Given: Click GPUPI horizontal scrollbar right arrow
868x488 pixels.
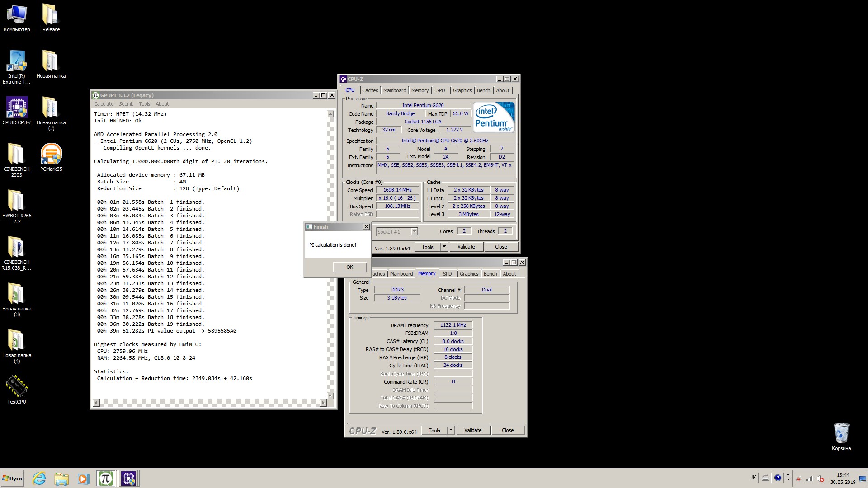Looking at the screenshot, I should 323,403.
